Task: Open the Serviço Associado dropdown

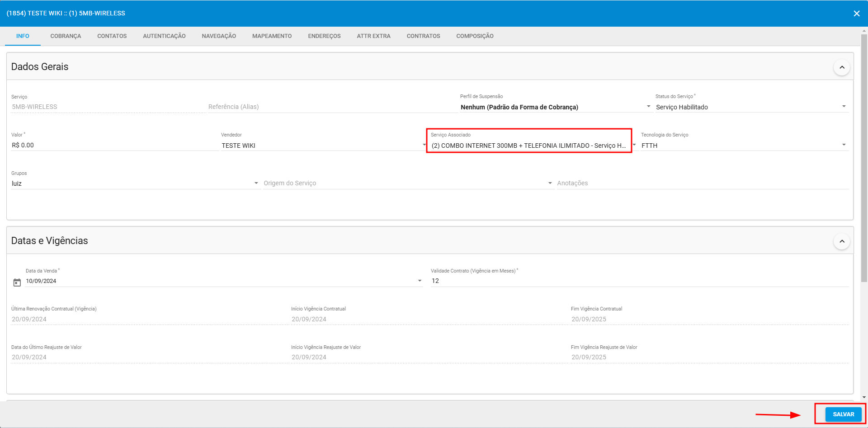Action: click(x=533, y=146)
